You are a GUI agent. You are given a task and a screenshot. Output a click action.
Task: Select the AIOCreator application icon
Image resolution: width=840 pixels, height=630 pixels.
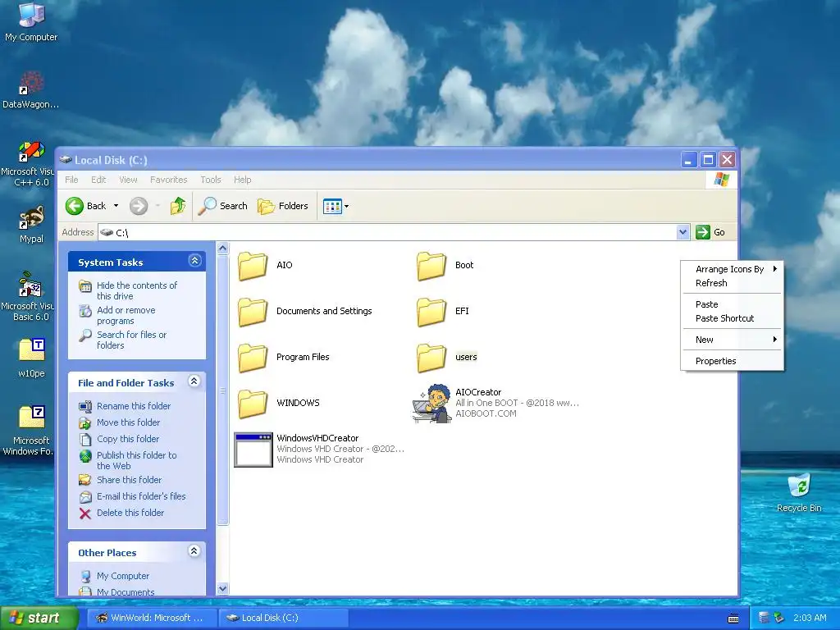[431, 403]
